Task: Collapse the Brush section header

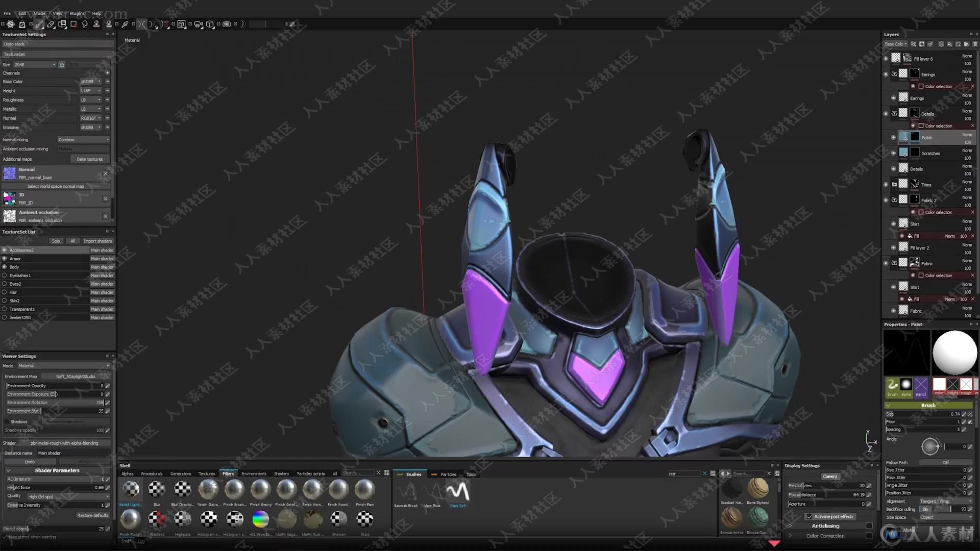Action: click(x=928, y=406)
